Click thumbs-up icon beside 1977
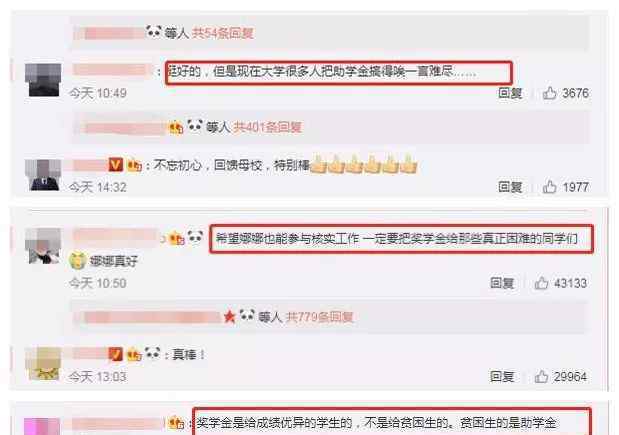The height and width of the screenshot is (435, 619). tap(549, 187)
